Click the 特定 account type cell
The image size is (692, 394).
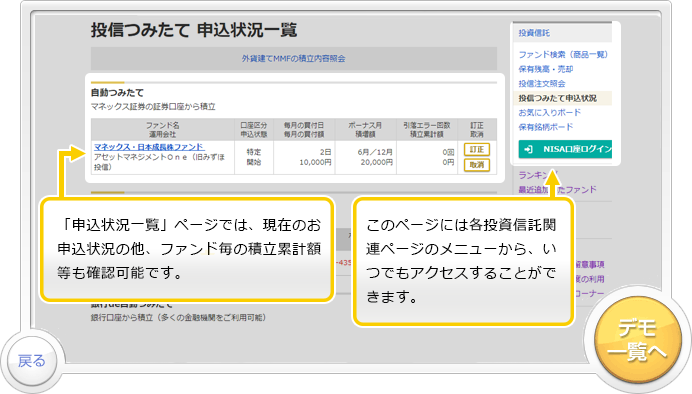[254, 152]
